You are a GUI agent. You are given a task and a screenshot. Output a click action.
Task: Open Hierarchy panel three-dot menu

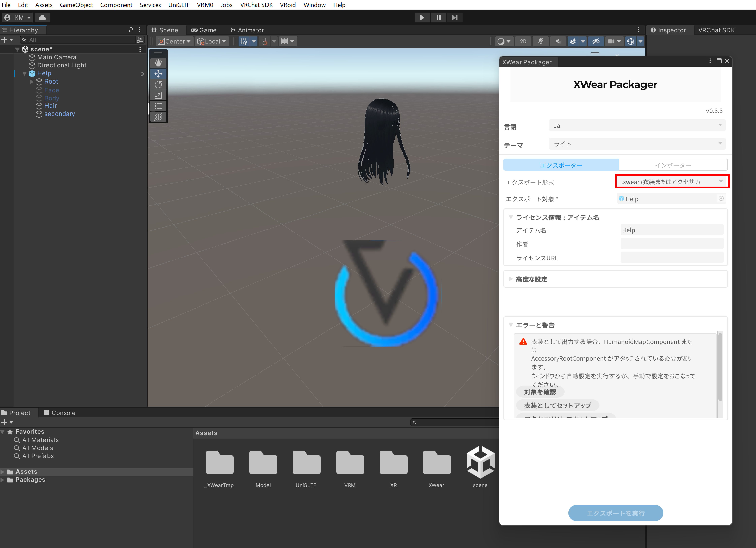click(x=140, y=30)
